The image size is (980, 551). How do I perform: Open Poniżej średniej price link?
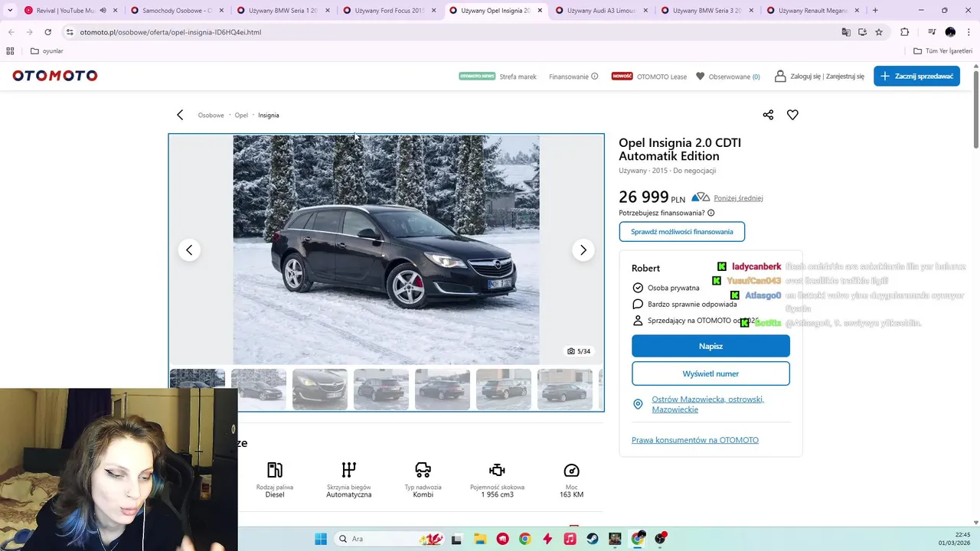(738, 198)
